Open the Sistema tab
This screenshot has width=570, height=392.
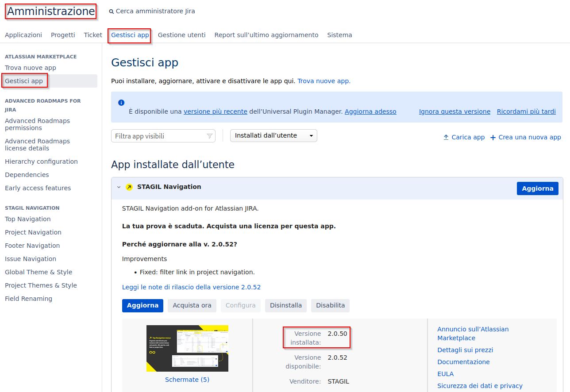tap(340, 35)
